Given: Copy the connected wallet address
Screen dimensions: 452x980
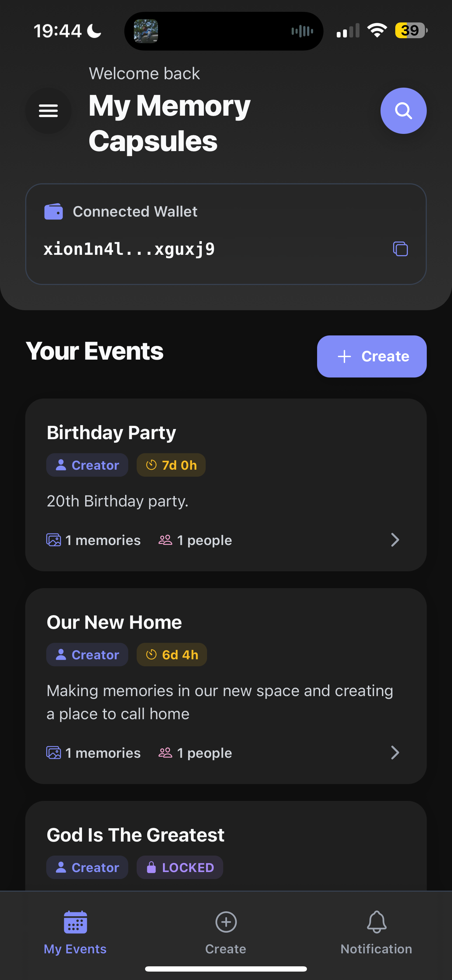Looking at the screenshot, I should tap(400, 249).
